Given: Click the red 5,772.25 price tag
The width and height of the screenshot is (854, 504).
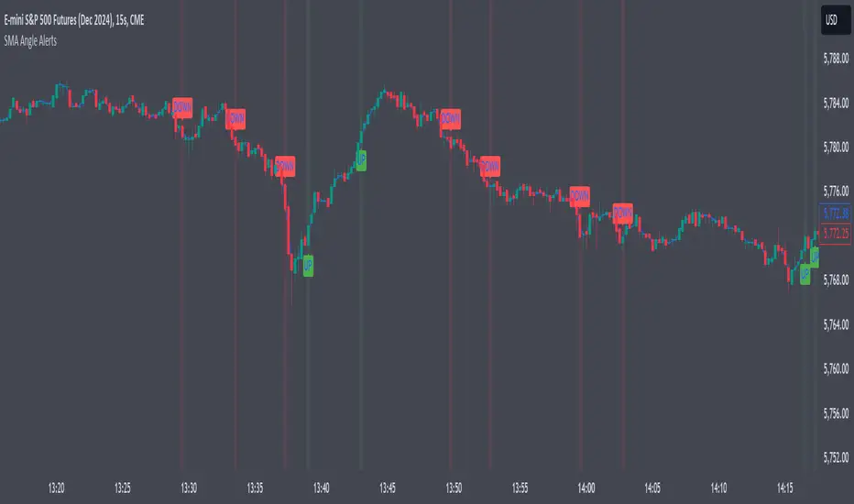Looking at the screenshot, I should click(x=835, y=234).
